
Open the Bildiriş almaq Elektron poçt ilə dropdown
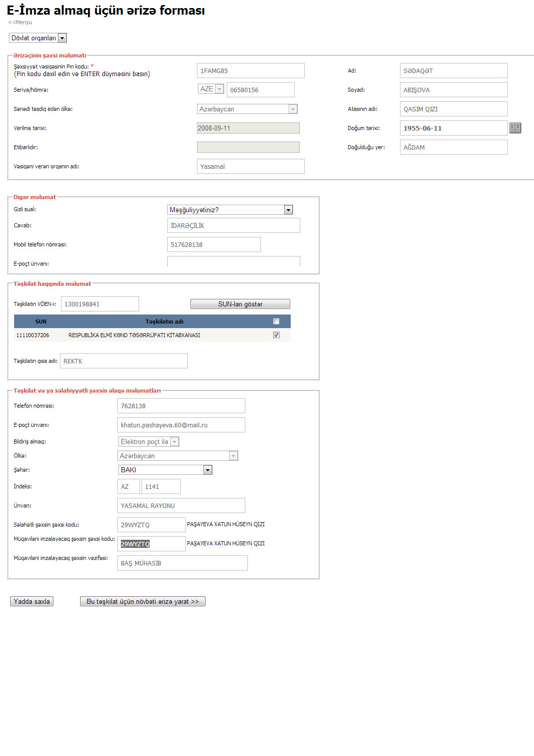(x=149, y=442)
